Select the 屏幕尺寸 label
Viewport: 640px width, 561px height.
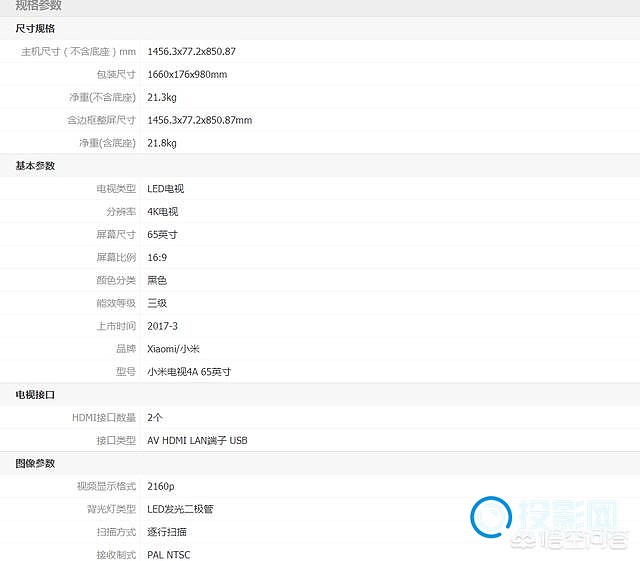116,234
